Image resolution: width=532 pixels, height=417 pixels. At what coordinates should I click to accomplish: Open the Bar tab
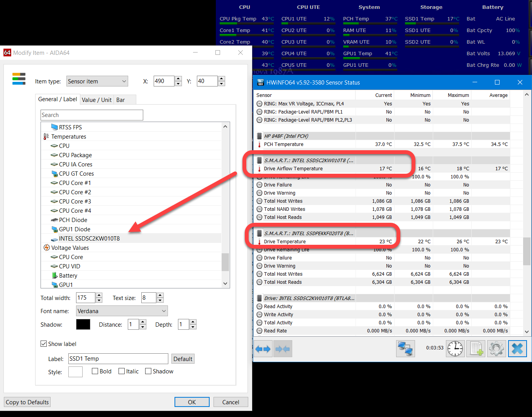click(x=120, y=100)
